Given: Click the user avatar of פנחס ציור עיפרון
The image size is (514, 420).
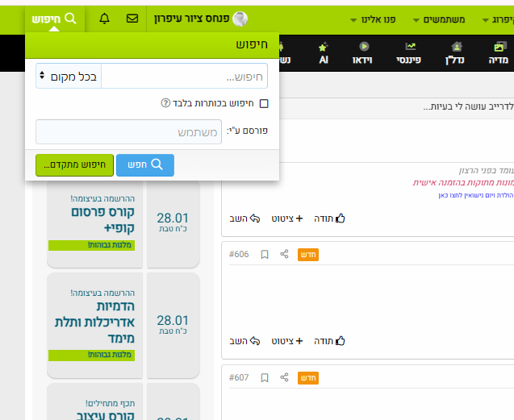Looking at the screenshot, I should click(240, 19).
